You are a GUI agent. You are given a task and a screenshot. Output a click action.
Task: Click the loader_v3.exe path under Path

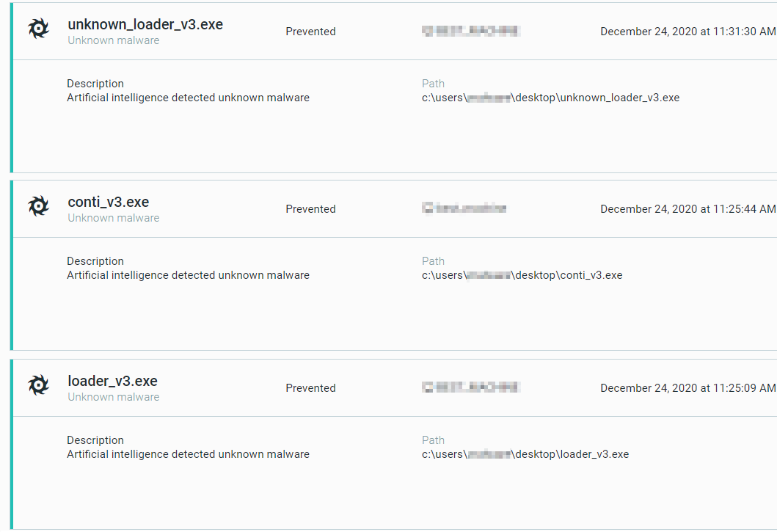click(525, 453)
